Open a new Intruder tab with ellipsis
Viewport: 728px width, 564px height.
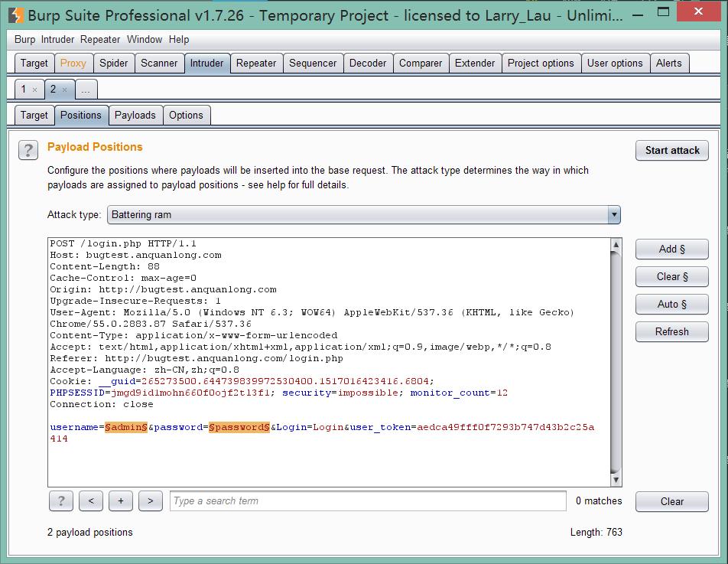[85, 90]
